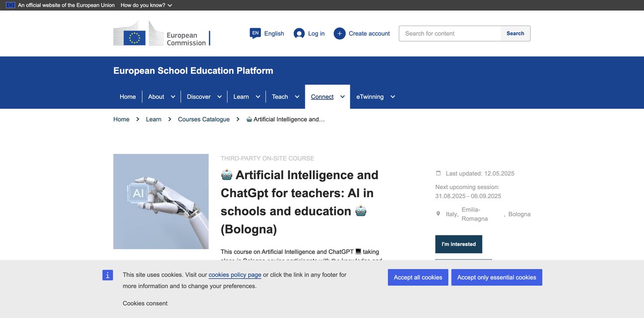
Task: Click the 'Italy,' location text
Action: [x=452, y=214]
